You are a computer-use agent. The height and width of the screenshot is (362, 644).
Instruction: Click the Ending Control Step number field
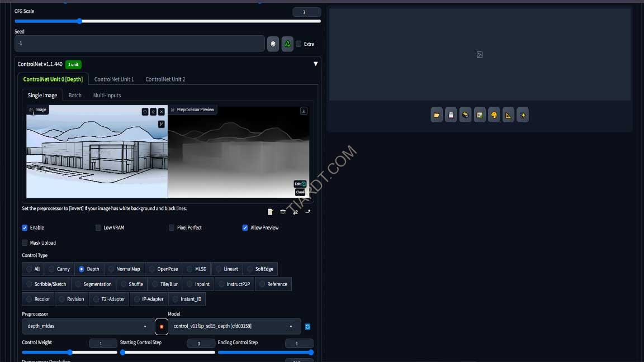pos(299,343)
